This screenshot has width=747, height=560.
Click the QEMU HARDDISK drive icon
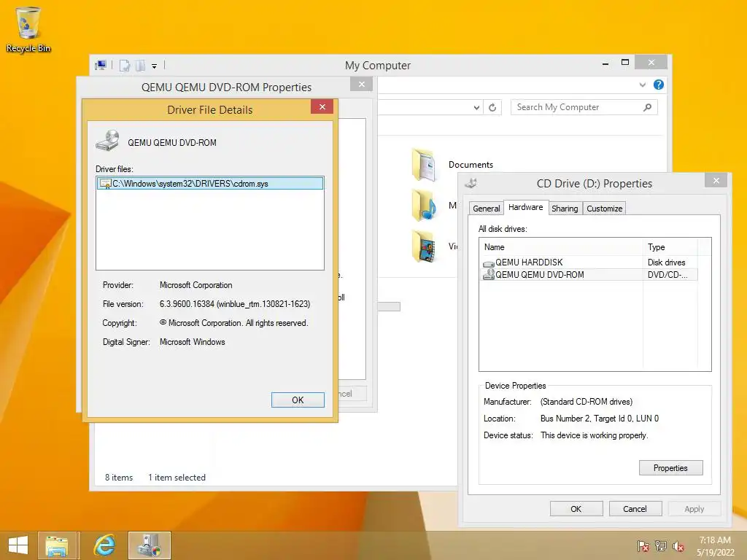(x=488, y=262)
